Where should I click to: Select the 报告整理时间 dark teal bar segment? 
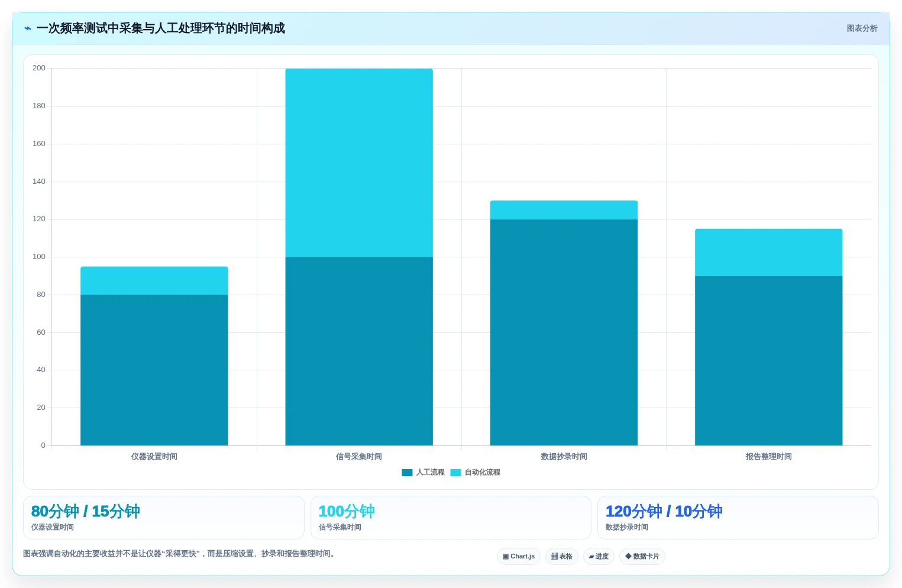pos(768,360)
